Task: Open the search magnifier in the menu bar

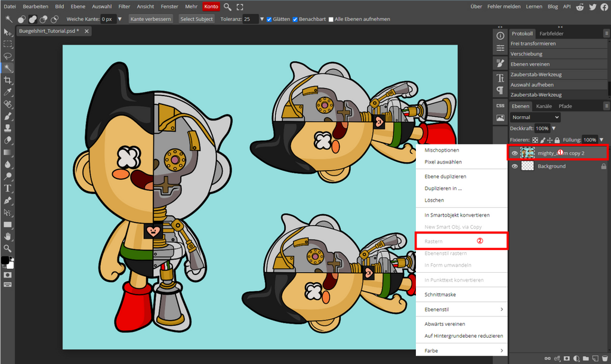Action: [227, 7]
